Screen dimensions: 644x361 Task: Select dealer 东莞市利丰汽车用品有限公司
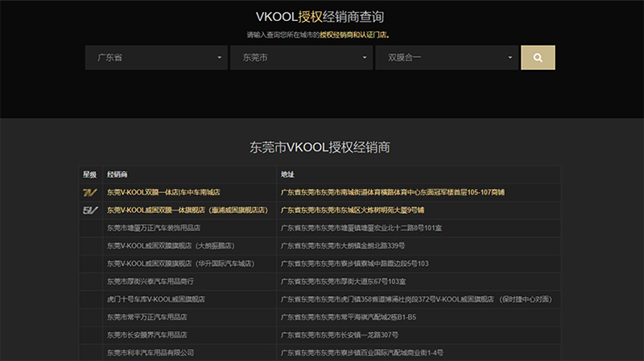(151, 353)
